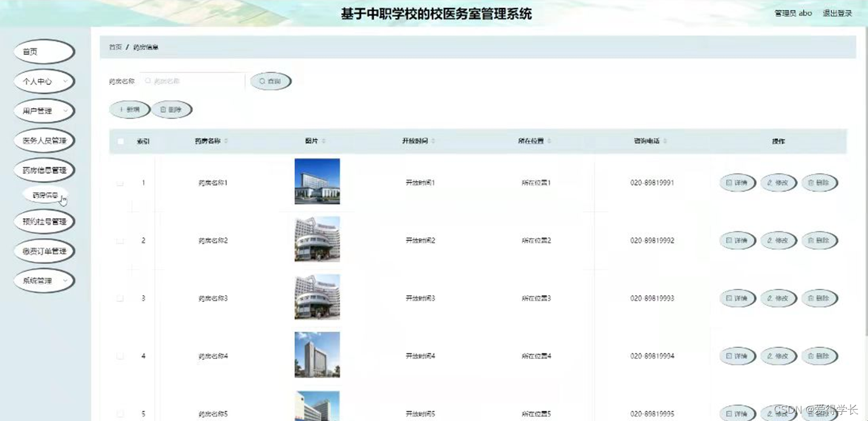The image size is (868, 421).
Task: Open the hospital image of 药房名称4
Action: pos(317,355)
